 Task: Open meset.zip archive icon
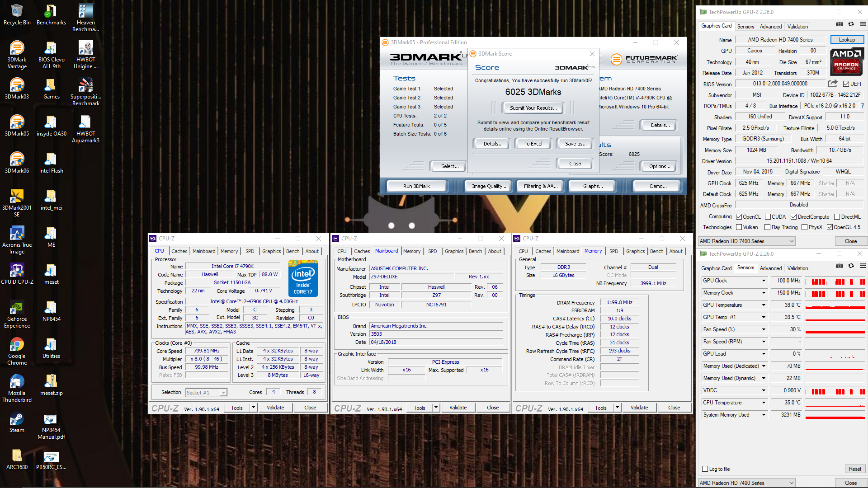tap(51, 385)
